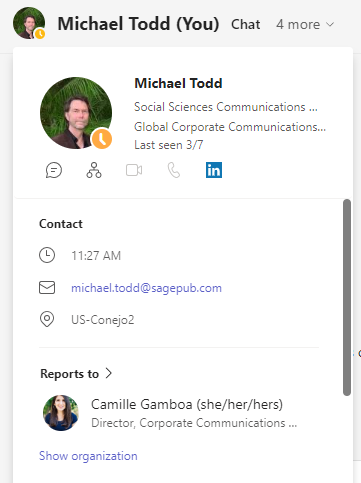Click the Show organization link
Screen dimensions: 361x483
click(x=88, y=456)
